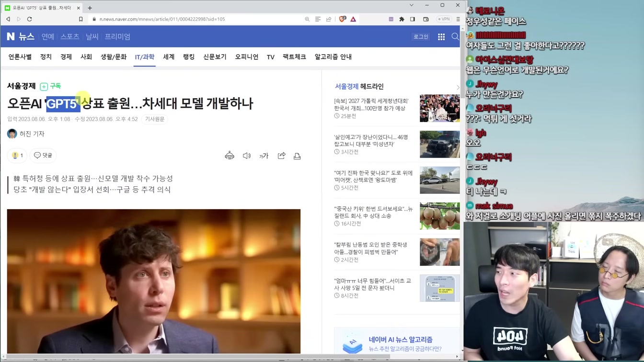The height and width of the screenshot is (362, 644).
Task: Open the 스포츠 section
Action: [x=69, y=36]
